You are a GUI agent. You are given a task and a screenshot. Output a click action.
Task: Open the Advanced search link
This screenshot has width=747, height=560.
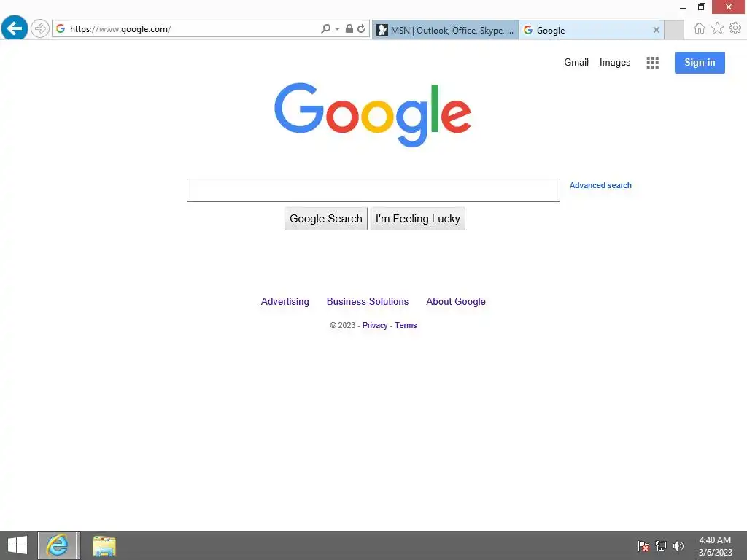coord(600,185)
